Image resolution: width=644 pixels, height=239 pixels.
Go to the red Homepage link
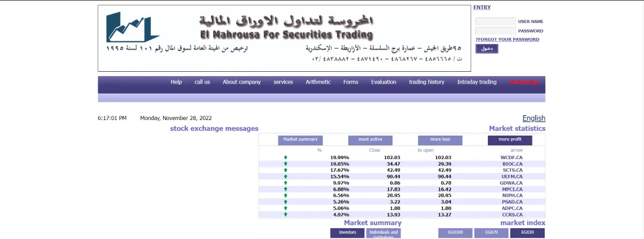coord(524,82)
